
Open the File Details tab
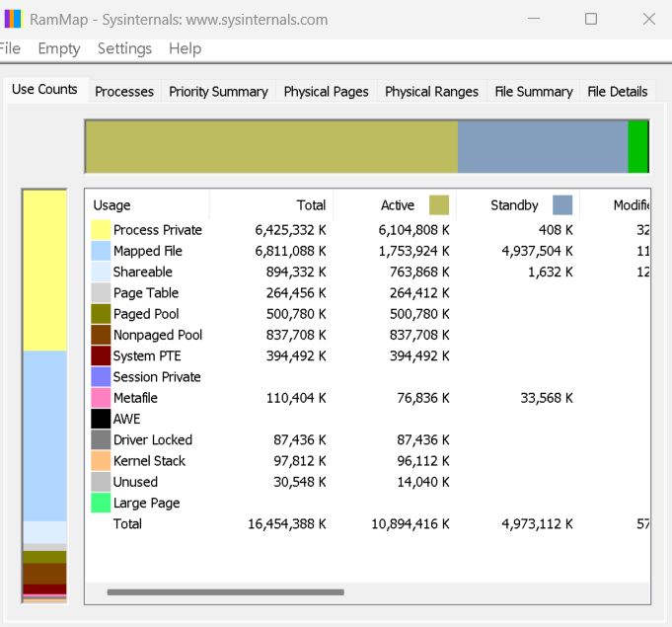pos(617,92)
